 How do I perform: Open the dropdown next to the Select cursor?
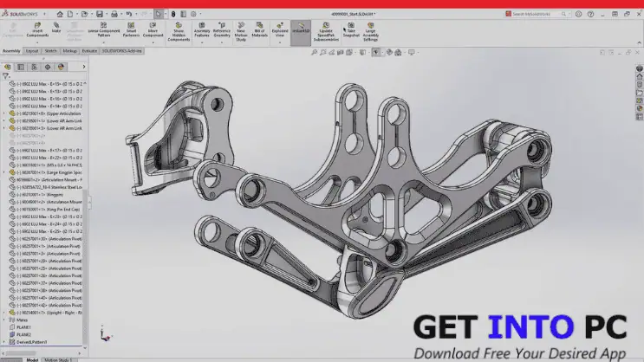tap(166, 14)
